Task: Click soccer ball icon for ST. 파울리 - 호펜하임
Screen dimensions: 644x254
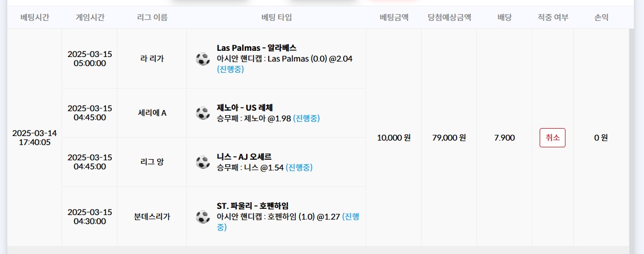Action: click(203, 216)
